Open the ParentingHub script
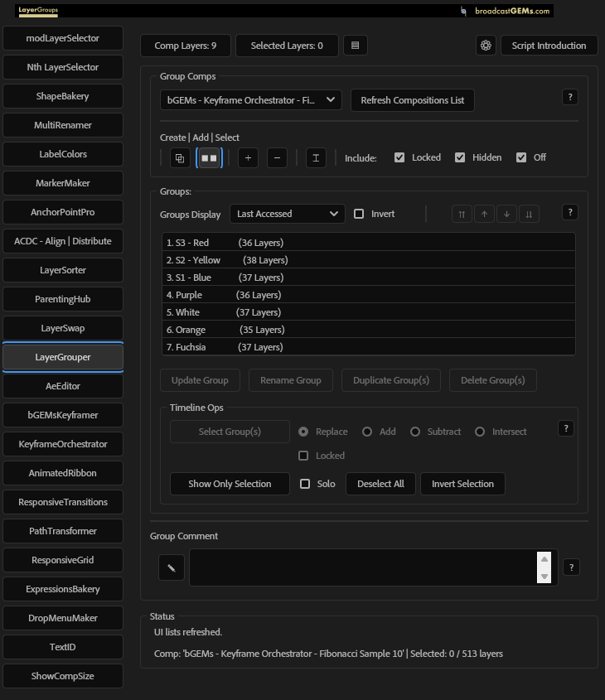 63,300
